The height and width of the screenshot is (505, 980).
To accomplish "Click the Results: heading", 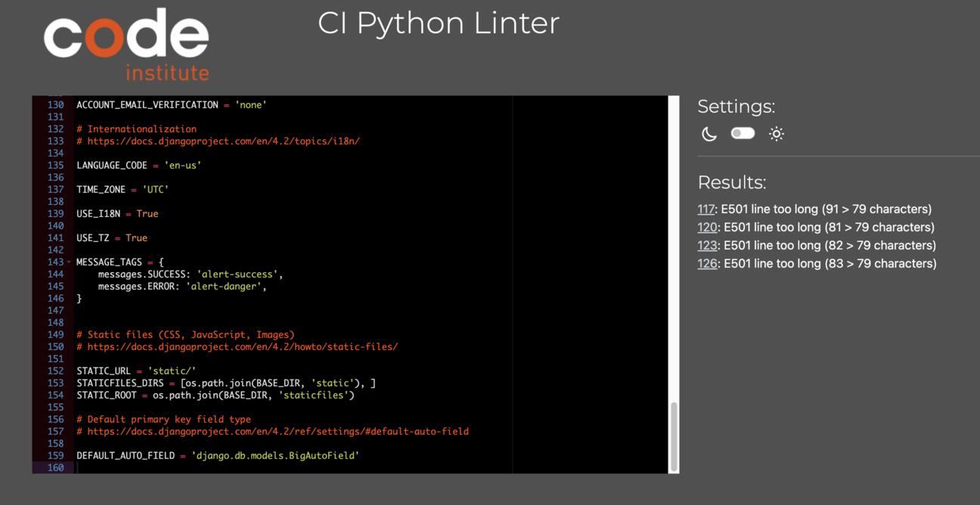I will (731, 182).
